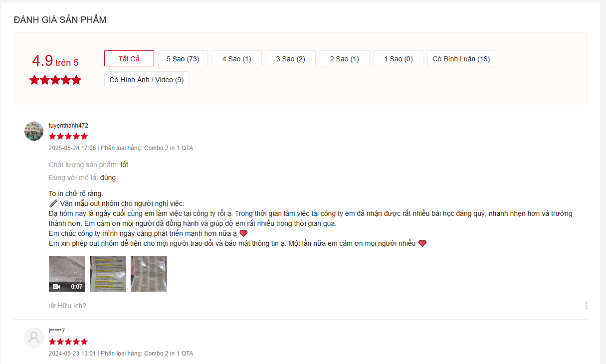Click the anonymous user default avatar
Viewport: 606px width, 364px height.
pyautogui.click(x=34, y=338)
